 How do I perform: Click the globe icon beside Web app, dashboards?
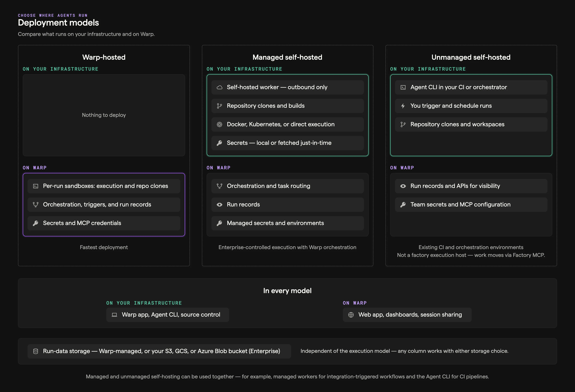click(x=351, y=315)
